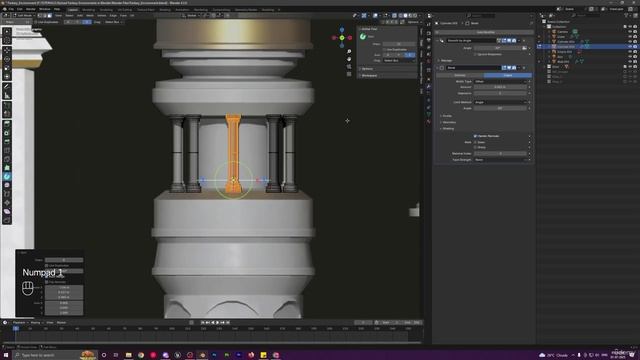Select the Transform tool in left toolbar
Viewport: 640px width, 360px height.
[7, 76]
